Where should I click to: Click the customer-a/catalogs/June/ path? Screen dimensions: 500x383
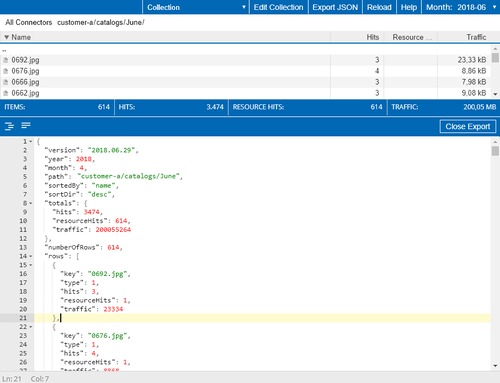101,22
